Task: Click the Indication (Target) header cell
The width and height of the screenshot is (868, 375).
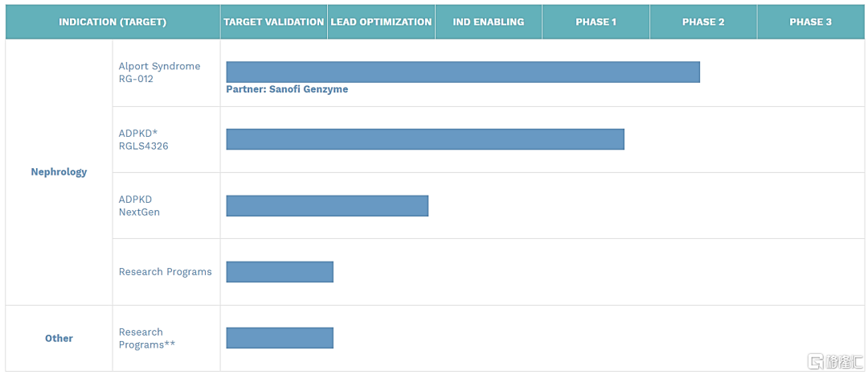Action: click(113, 22)
